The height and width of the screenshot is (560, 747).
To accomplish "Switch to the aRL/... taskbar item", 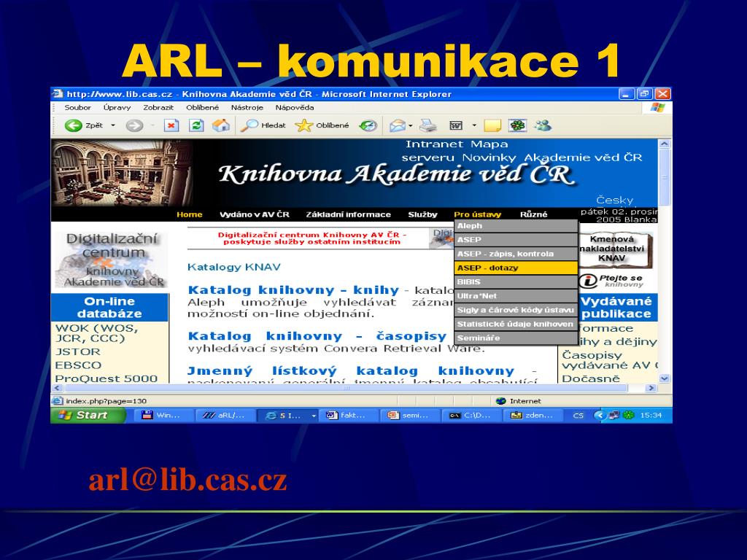I will 225,415.
